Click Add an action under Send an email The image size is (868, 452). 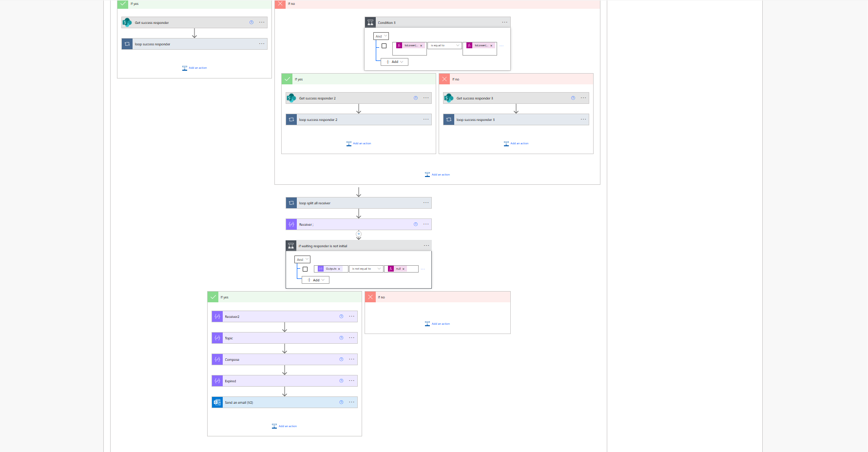coord(285,426)
